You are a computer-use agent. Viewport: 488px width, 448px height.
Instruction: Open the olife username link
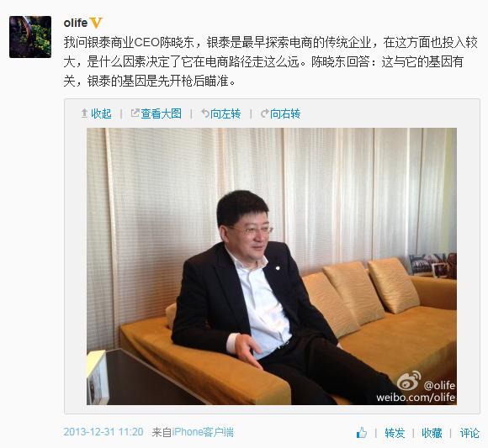point(76,23)
